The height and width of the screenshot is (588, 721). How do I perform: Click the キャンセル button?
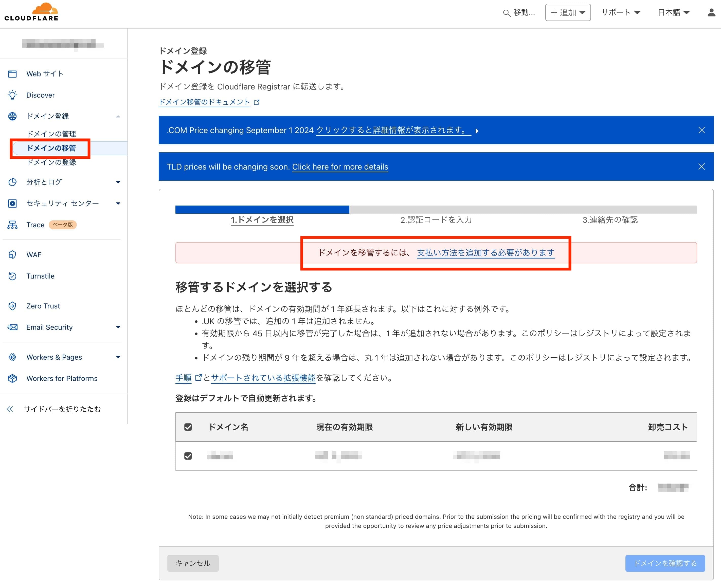pyautogui.click(x=193, y=563)
